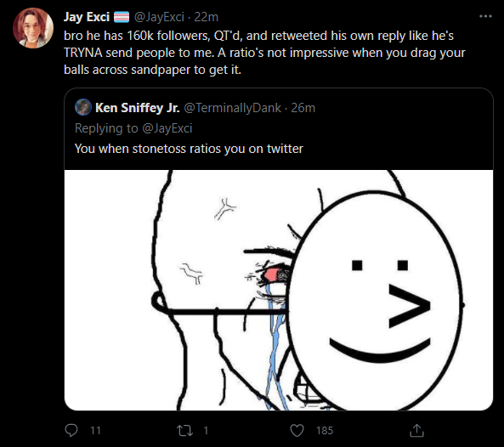Open the quoted tweet's wojak mask image
504x447 pixels.
[279, 290]
